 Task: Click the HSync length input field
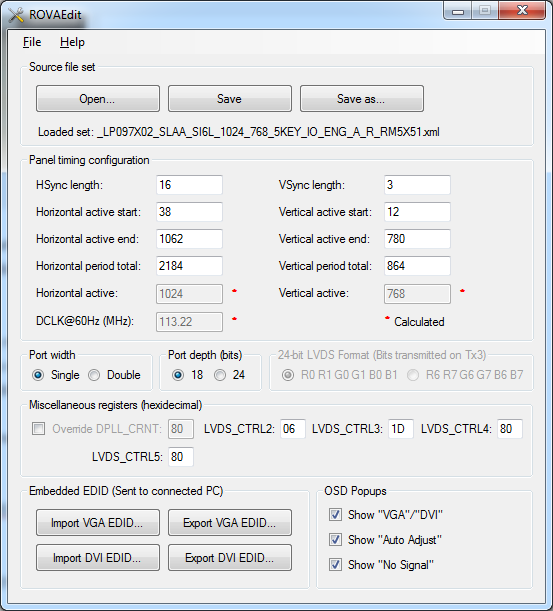189,185
